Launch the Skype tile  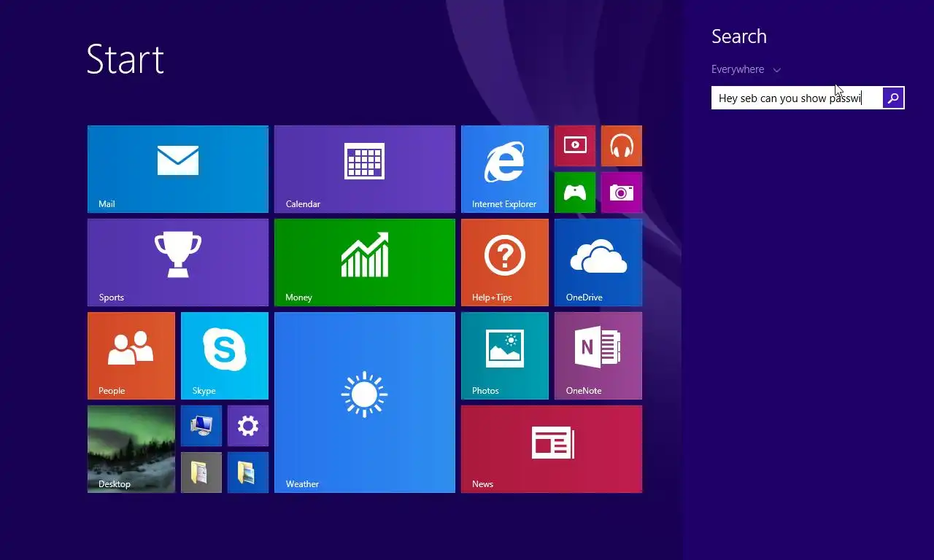click(225, 356)
